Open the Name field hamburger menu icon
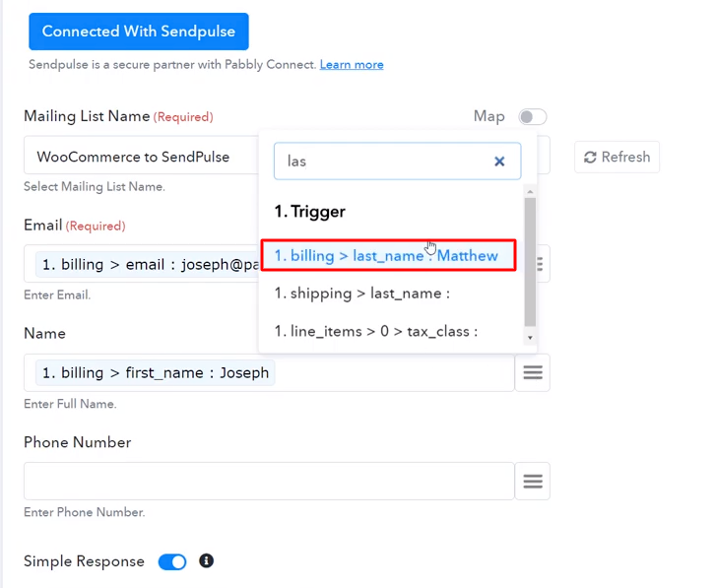 click(x=533, y=372)
